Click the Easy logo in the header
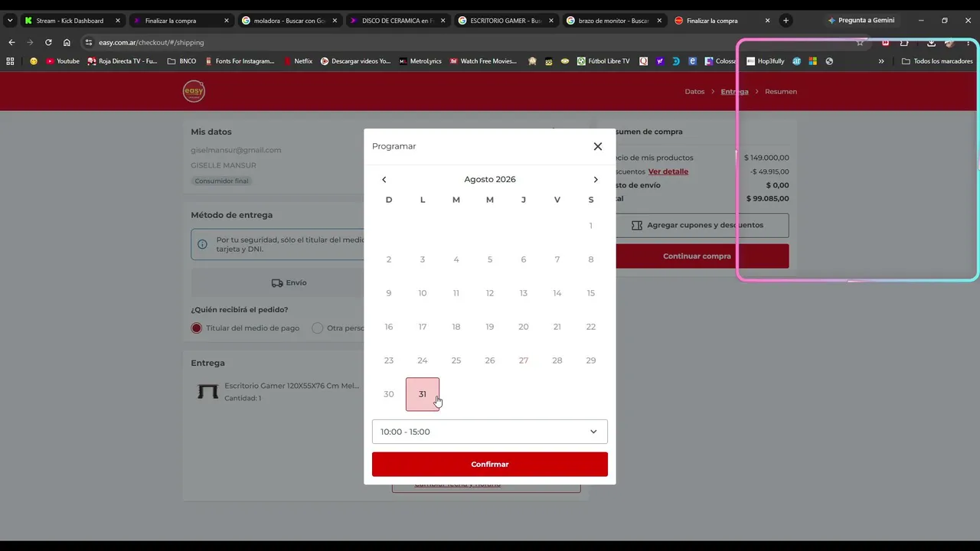This screenshot has width=980, height=551. coord(194,91)
